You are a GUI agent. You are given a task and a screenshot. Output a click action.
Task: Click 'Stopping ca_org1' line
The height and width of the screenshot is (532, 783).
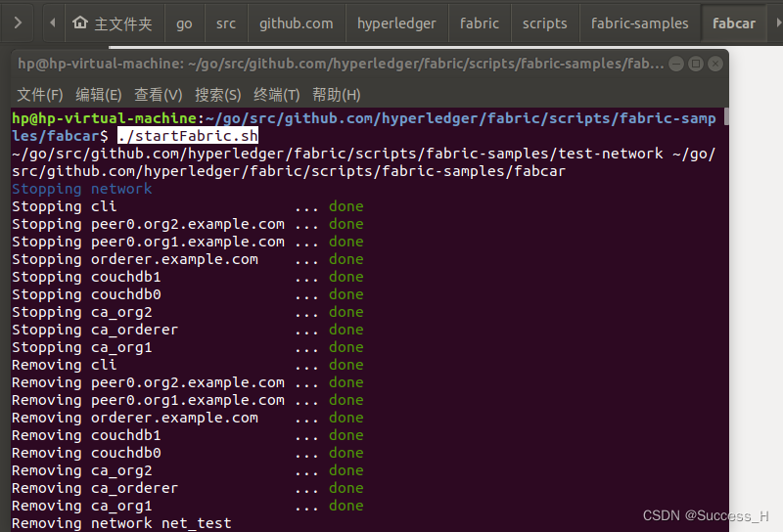coord(188,347)
